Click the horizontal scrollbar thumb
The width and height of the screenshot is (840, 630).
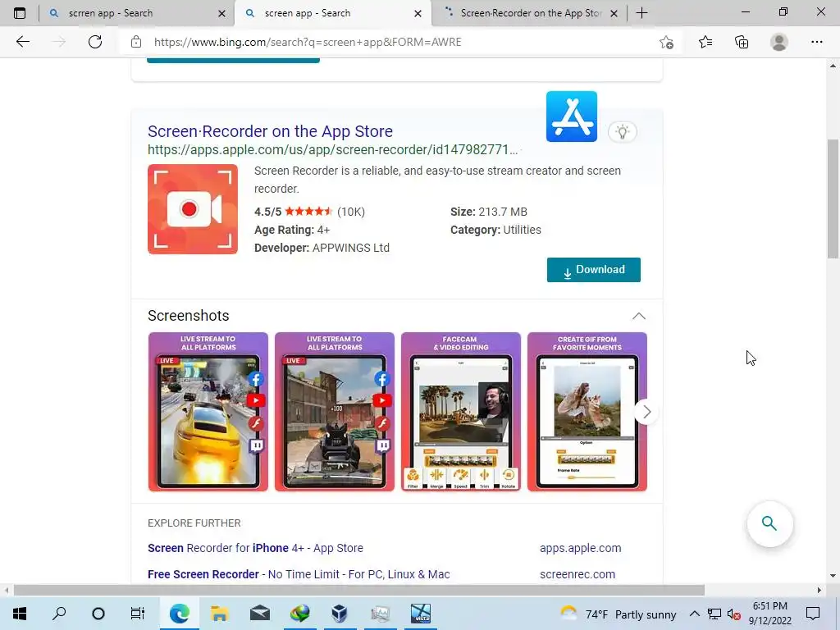click(359, 590)
